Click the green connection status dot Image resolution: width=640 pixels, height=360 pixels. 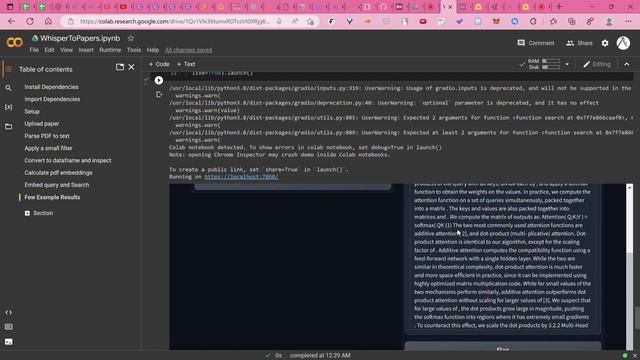pyautogui.click(x=625, y=356)
